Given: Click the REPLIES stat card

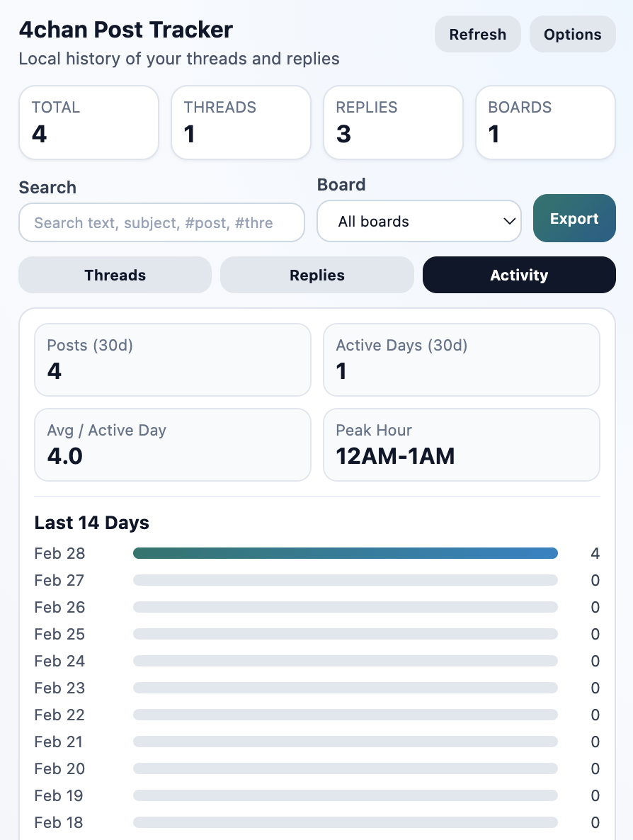Looking at the screenshot, I should click(393, 123).
